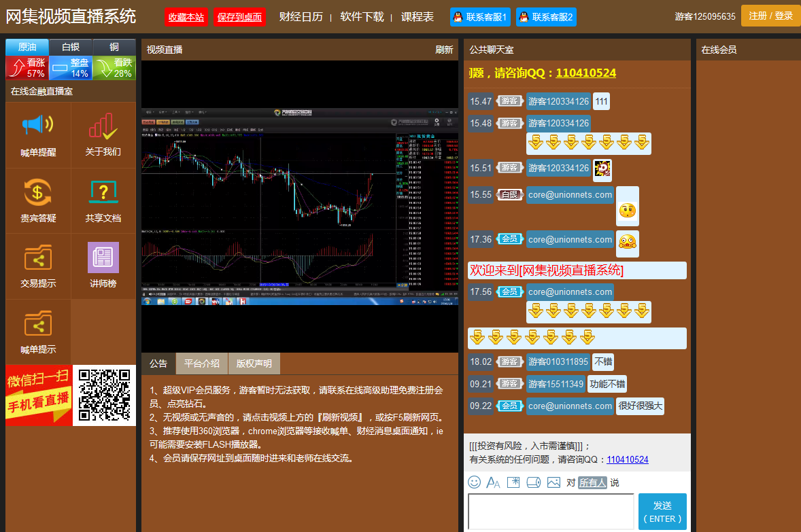Open font settings icon in chat toolbar
The height and width of the screenshot is (532, 801).
tap(493, 482)
